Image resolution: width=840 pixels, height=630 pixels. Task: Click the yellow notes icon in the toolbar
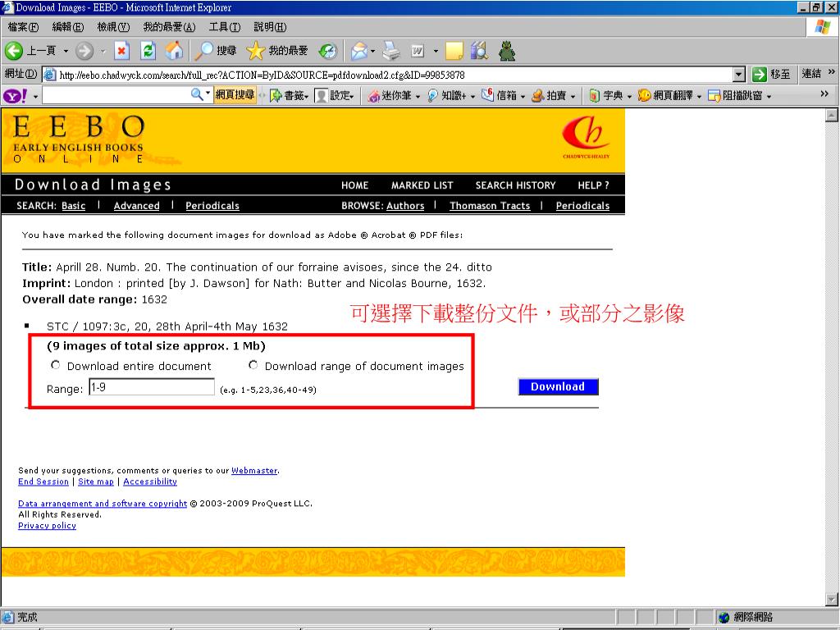[454, 51]
